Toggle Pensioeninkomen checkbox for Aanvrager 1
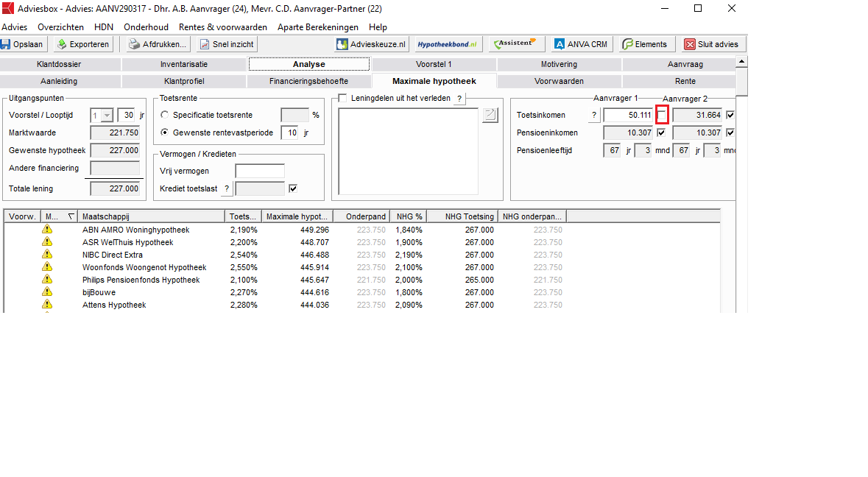The image size is (868, 477). [661, 132]
